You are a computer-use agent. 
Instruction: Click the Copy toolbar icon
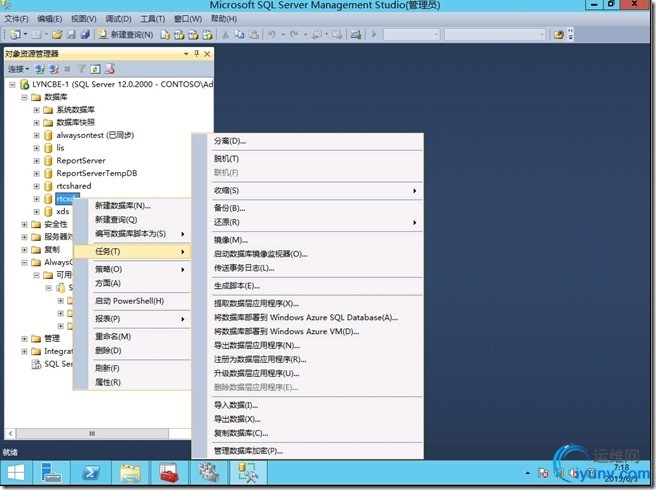tap(239, 34)
